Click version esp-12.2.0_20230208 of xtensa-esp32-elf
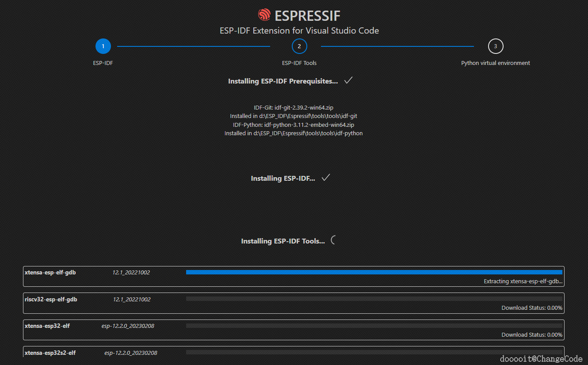The height and width of the screenshot is (365, 588). pyautogui.click(x=128, y=326)
